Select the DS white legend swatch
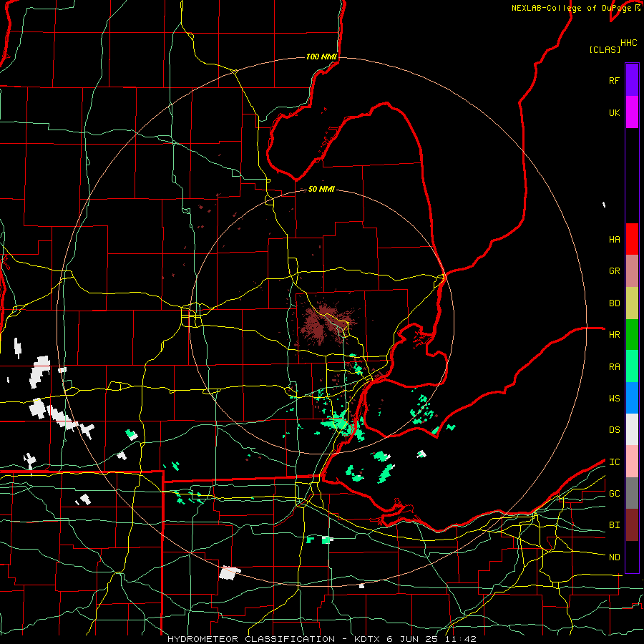 click(x=632, y=429)
